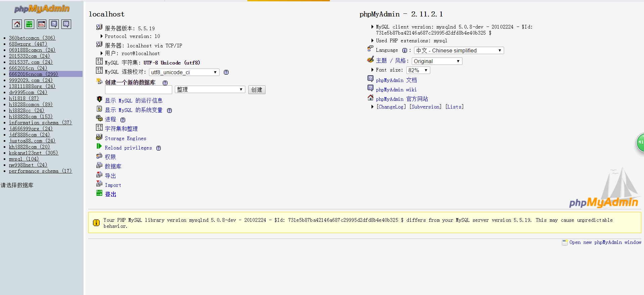Click the 创建 create button

[x=257, y=90]
